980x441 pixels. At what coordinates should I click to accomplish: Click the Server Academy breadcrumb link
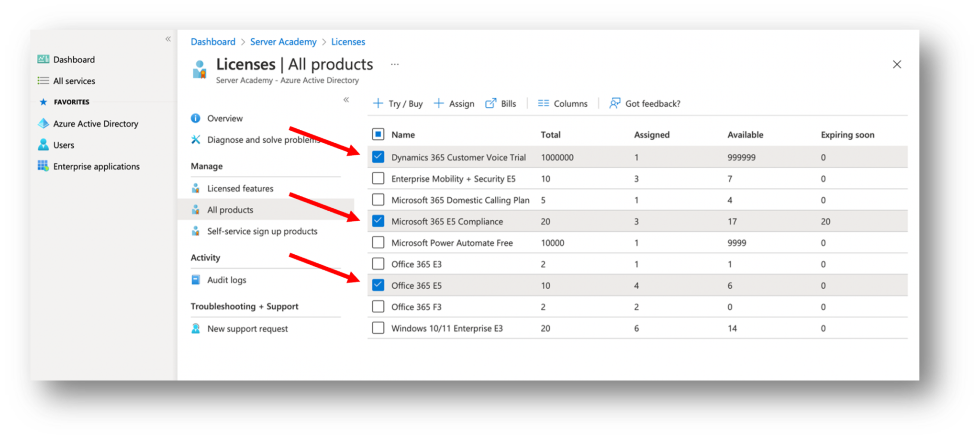(x=283, y=42)
